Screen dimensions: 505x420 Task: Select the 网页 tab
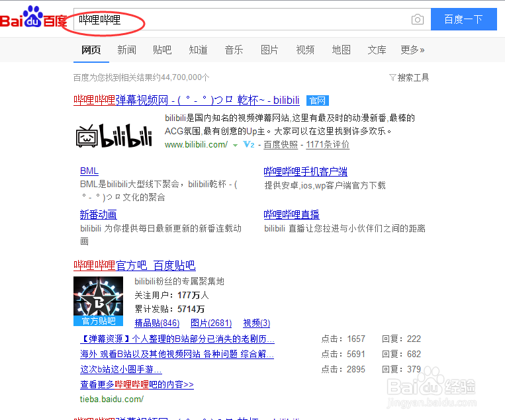(91, 50)
